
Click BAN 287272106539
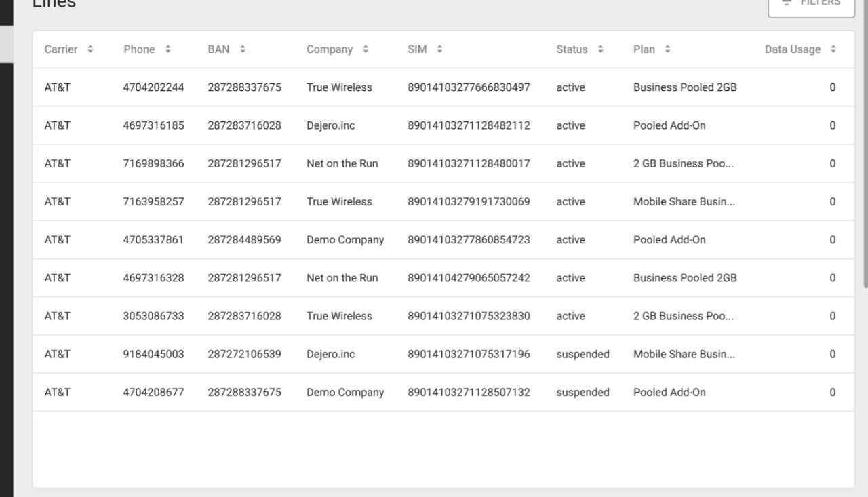[x=244, y=354]
